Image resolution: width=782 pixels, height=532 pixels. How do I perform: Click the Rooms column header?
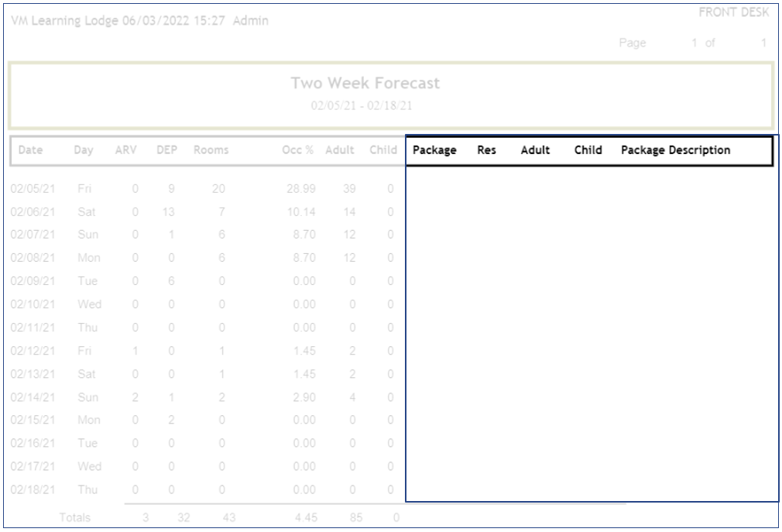tap(211, 150)
